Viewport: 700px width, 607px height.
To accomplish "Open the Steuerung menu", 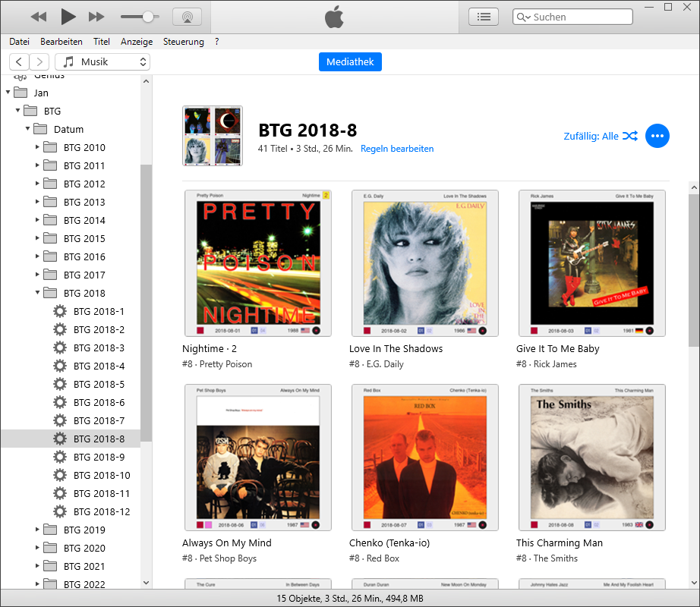I will click(x=183, y=42).
